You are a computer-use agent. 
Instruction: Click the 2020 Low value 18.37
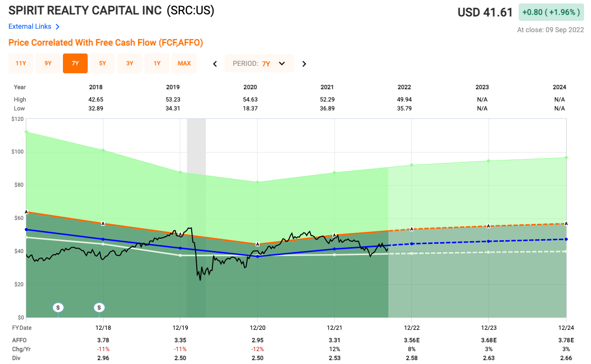point(250,108)
